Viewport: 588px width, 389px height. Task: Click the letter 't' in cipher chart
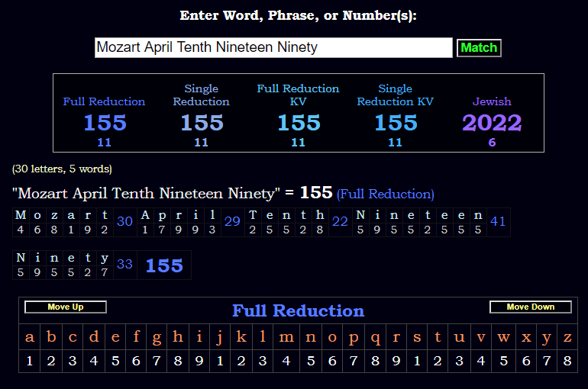click(x=438, y=337)
